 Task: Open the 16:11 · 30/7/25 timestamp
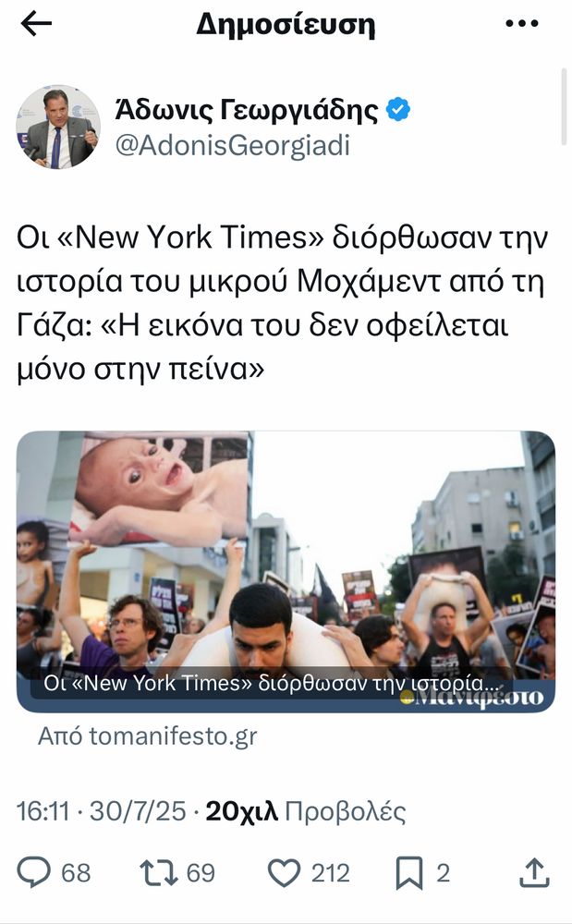point(101,811)
